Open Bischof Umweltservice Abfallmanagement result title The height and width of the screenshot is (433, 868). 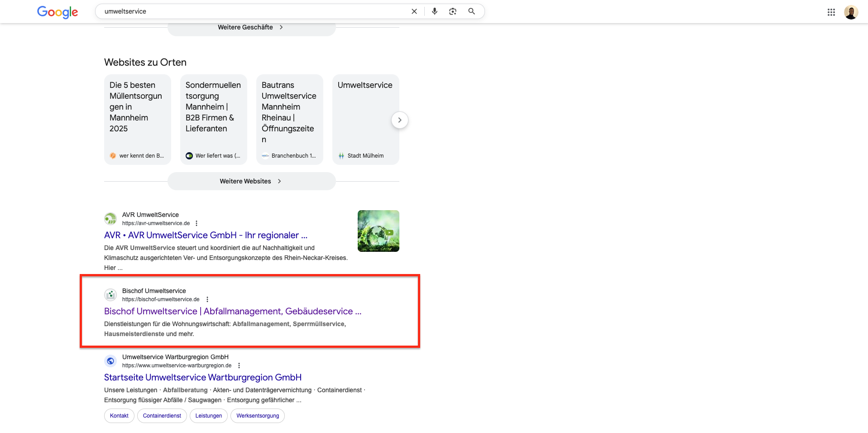tap(233, 311)
